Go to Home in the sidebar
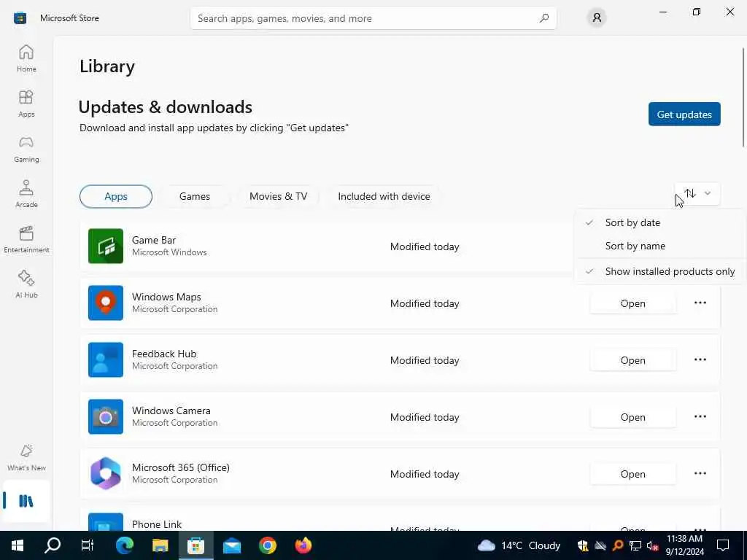Viewport: 747px width, 560px height. point(26,58)
